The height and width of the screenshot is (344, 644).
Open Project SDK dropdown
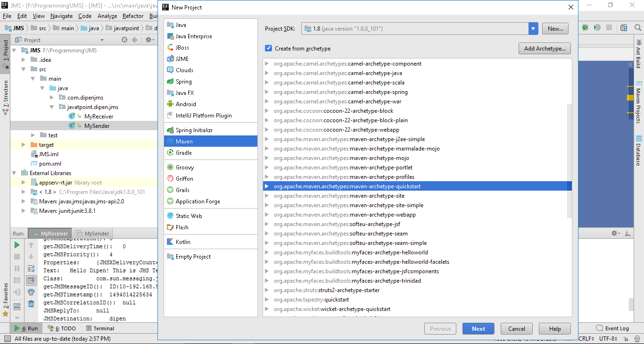533,29
